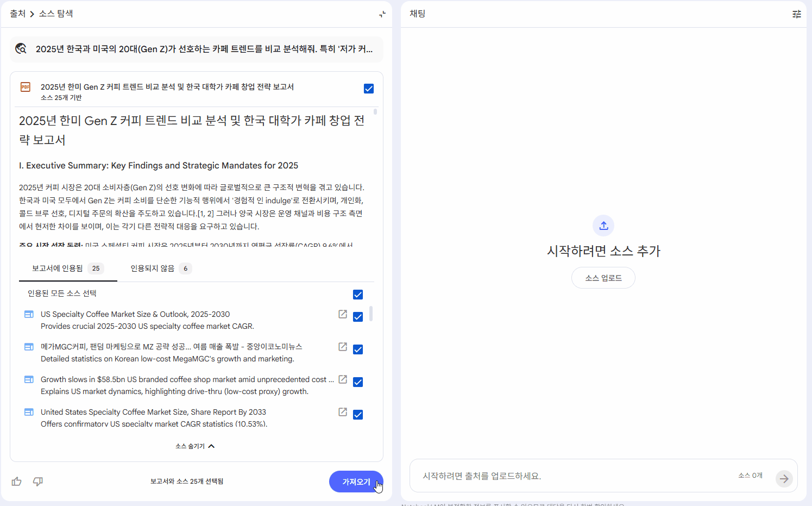The height and width of the screenshot is (506, 812).
Task: Open external link for the Growth slows article
Action: [342, 379]
